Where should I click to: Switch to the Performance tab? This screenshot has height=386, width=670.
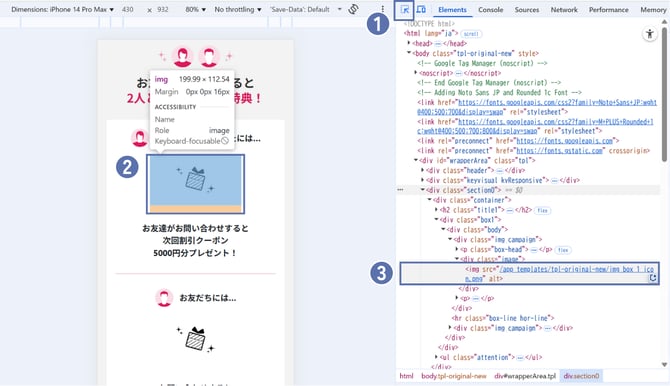click(x=608, y=9)
